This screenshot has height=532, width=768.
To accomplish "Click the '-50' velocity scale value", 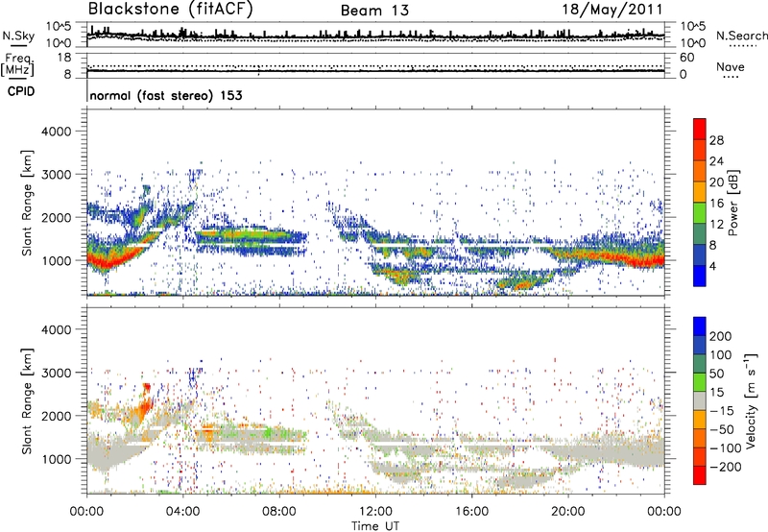I will point(722,429).
